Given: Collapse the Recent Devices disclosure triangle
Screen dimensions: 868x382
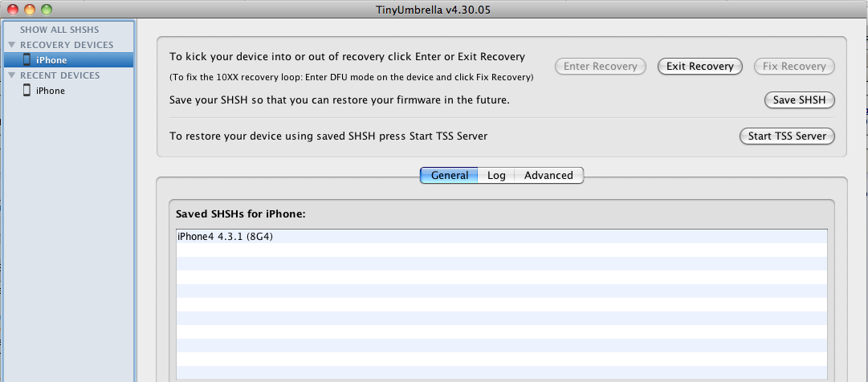Looking at the screenshot, I should (x=12, y=75).
